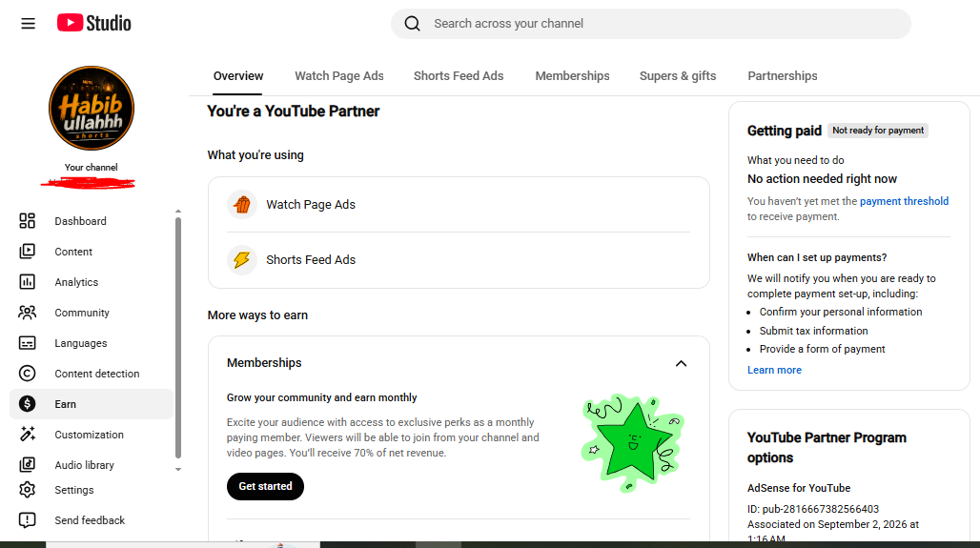This screenshot has width=980, height=548.
Task: Open the Audio library icon
Action: pos(27,464)
